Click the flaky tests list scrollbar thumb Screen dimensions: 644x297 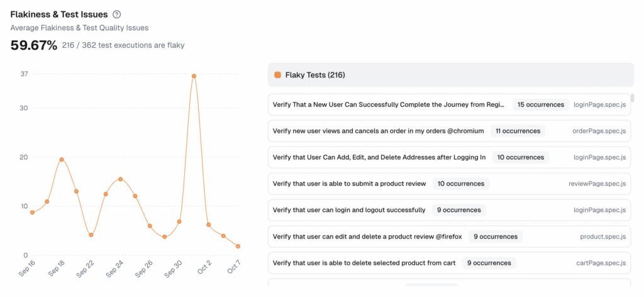pyautogui.click(x=632, y=98)
